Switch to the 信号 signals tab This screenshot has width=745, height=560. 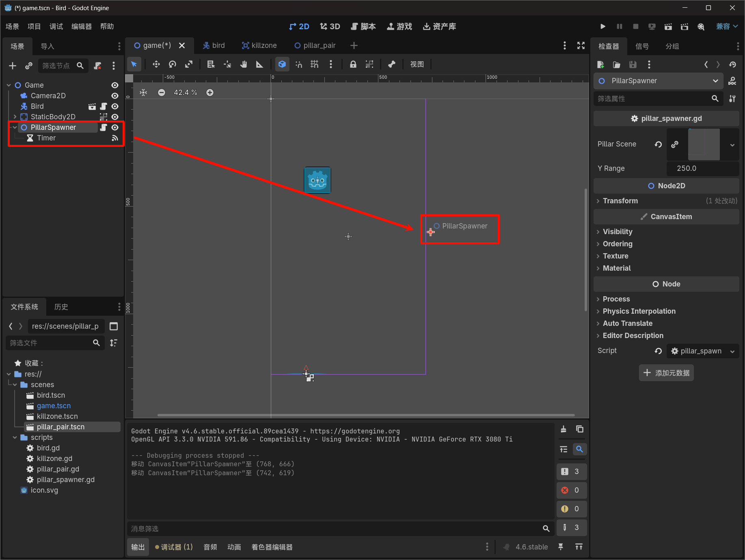642,46
